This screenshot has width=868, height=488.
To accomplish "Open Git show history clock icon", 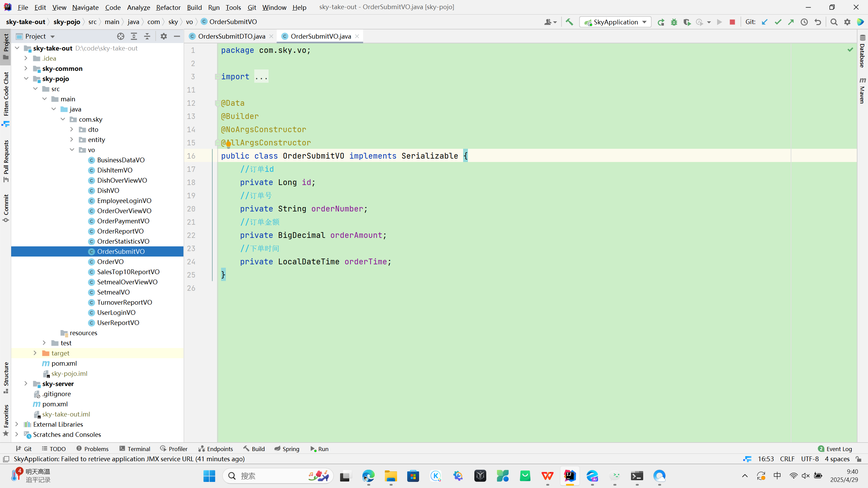I will pos(804,22).
